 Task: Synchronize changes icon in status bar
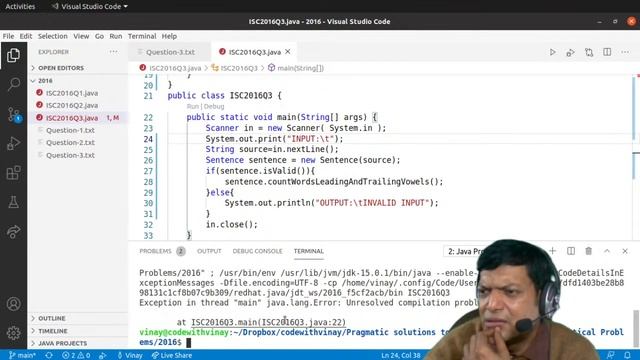tap(49, 355)
